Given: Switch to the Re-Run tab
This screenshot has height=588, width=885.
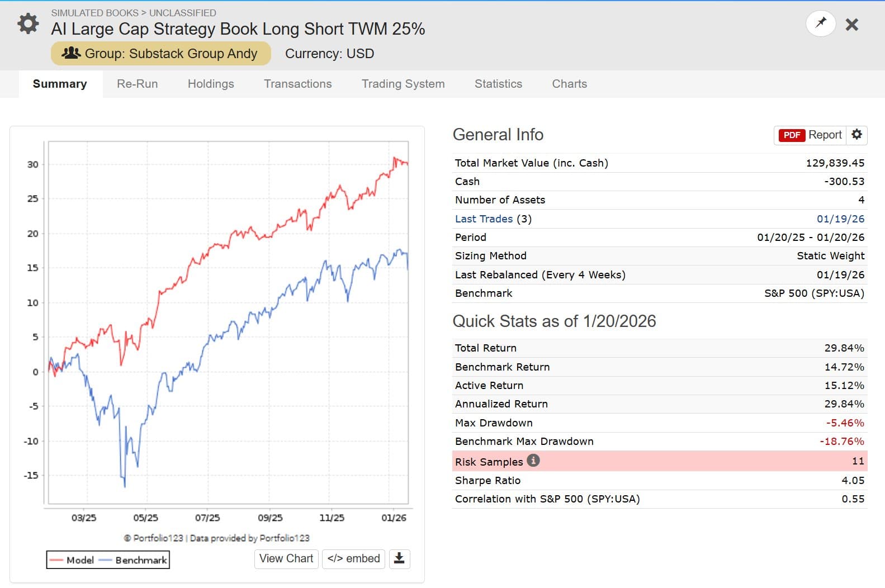Looking at the screenshot, I should (137, 84).
